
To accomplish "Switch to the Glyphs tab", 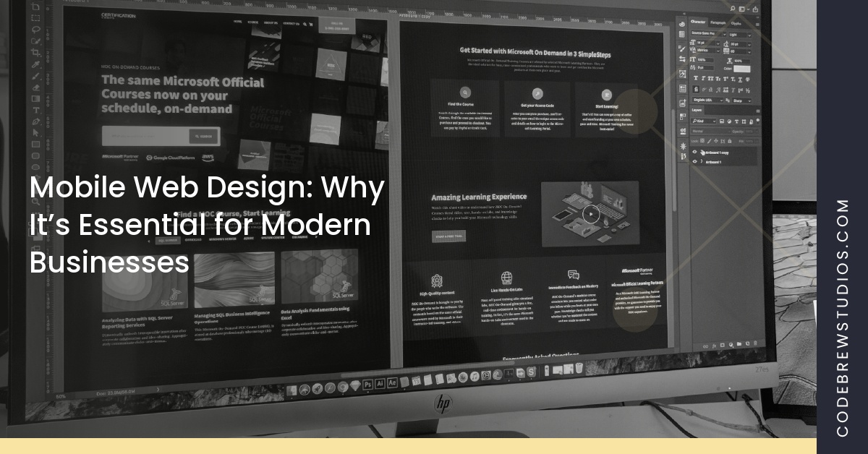I will point(736,23).
